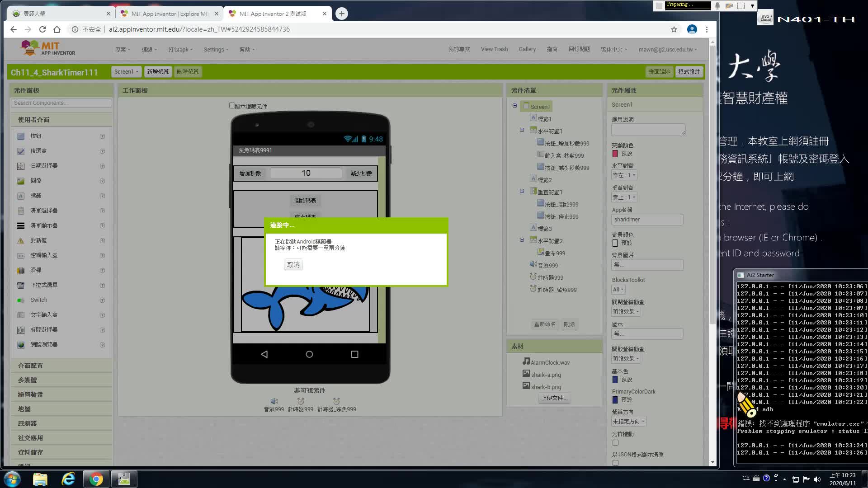Select the 計時器999 clock icon below phone

[301, 401]
